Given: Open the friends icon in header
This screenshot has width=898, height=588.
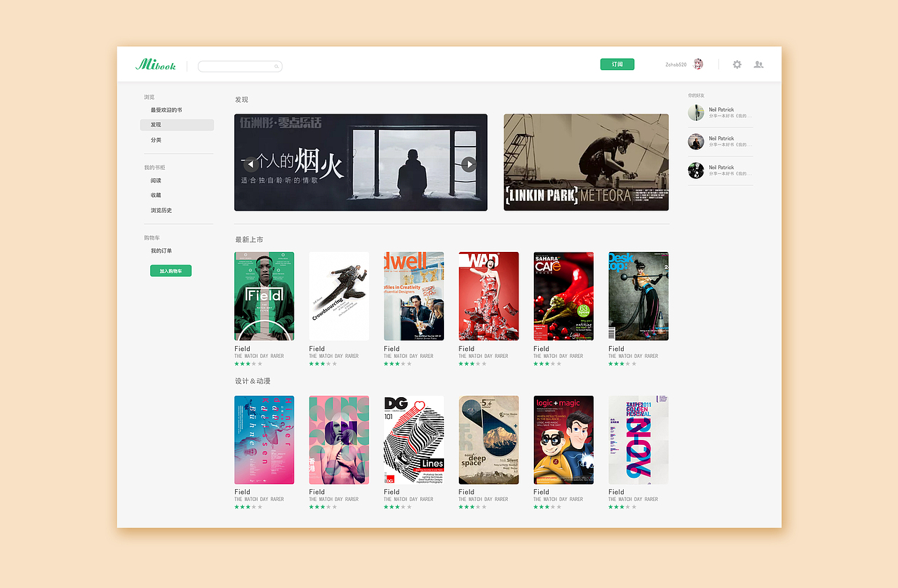Looking at the screenshot, I should [x=758, y=65].
